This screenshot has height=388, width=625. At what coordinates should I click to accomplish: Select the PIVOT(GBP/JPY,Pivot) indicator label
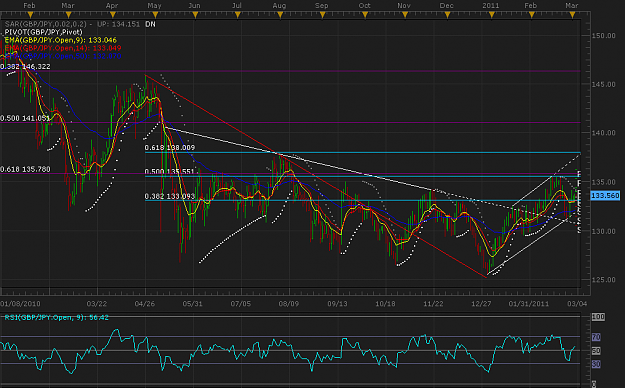(x=43, y=32)
